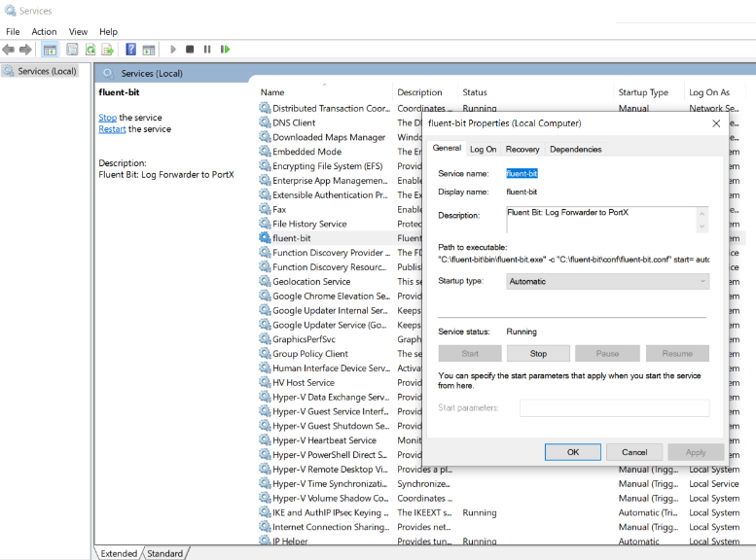This screenshot has width=756, height=560.
Task: Open the Help menu
Action: pyautogui.click(x=108, y=32)
